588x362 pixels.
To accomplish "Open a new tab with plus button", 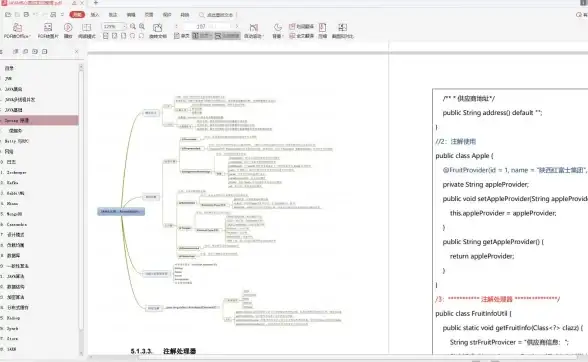I will pyautogui.click(x=96, y=3).
